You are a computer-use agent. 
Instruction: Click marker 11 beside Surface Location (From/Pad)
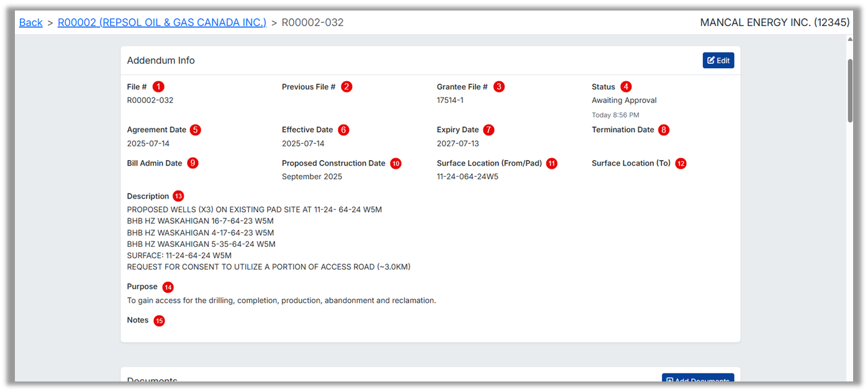(551, 164)
